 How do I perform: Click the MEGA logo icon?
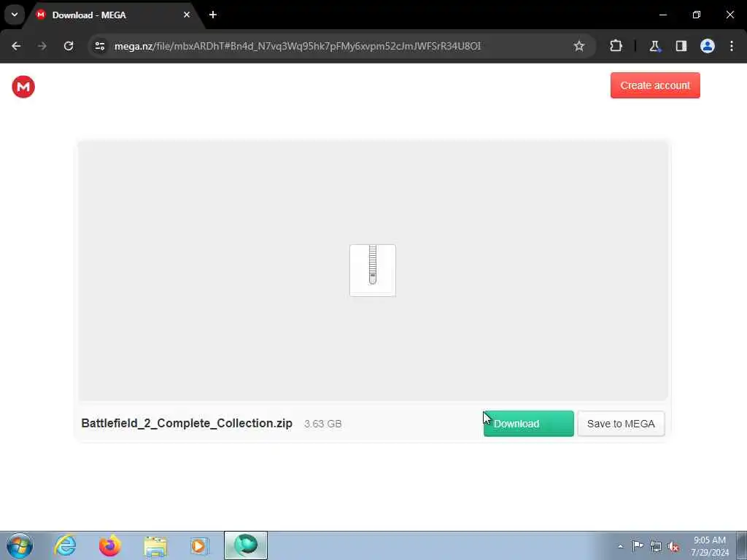click(23, 87)
